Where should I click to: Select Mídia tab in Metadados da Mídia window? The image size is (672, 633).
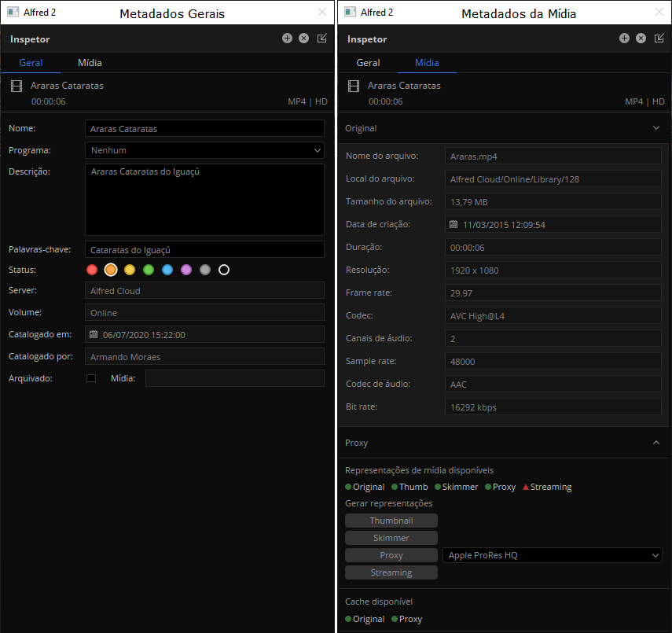(427, 63)
